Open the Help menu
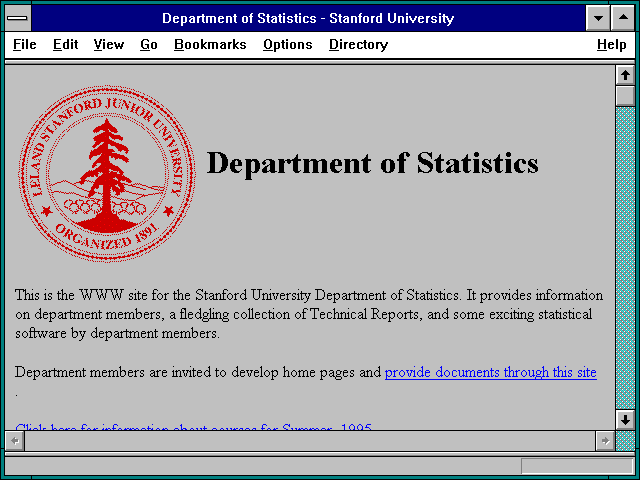640x480 pixels. pyautogui.click(x=611, y=44)
